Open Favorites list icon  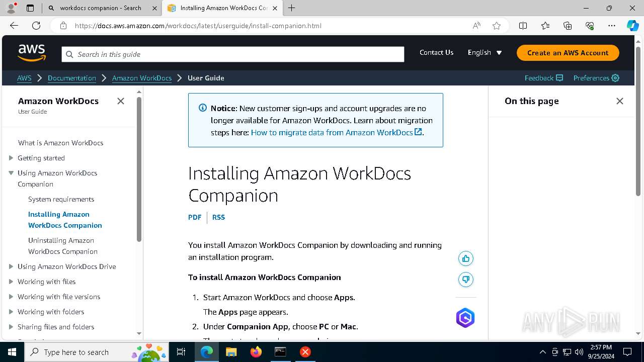pos(545,26)
